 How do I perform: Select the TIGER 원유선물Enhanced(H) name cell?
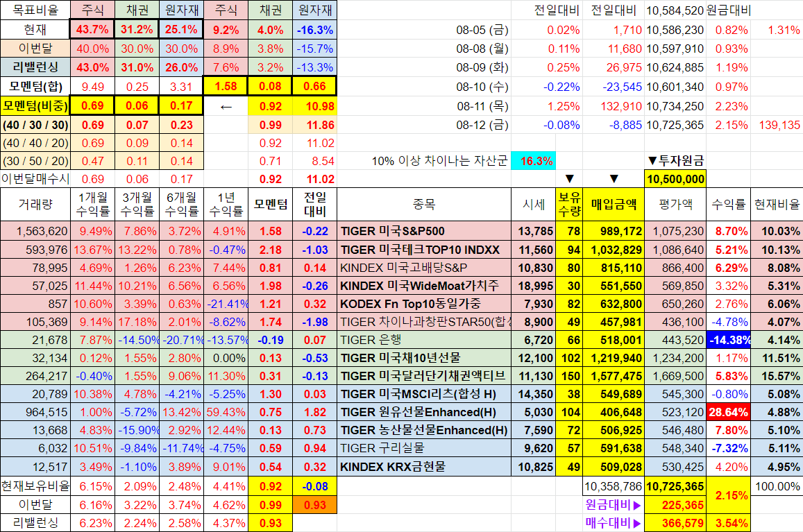[424, 412]
